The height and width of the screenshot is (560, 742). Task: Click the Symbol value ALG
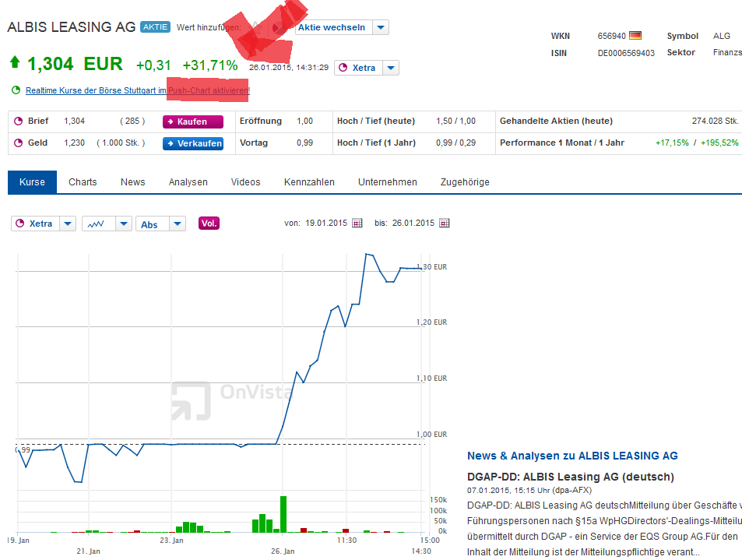(722, 36)
